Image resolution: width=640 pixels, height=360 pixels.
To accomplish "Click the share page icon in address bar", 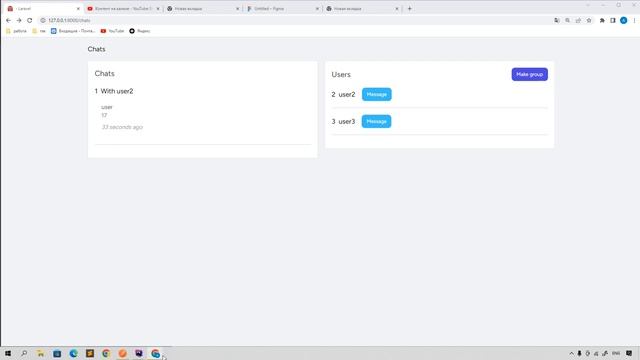I will tap(578, 20).
